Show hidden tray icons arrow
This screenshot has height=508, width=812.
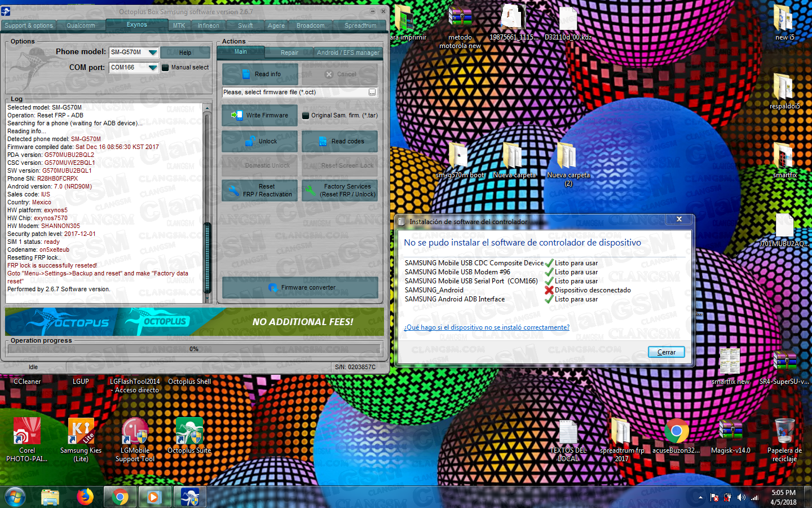pos(700,497)
